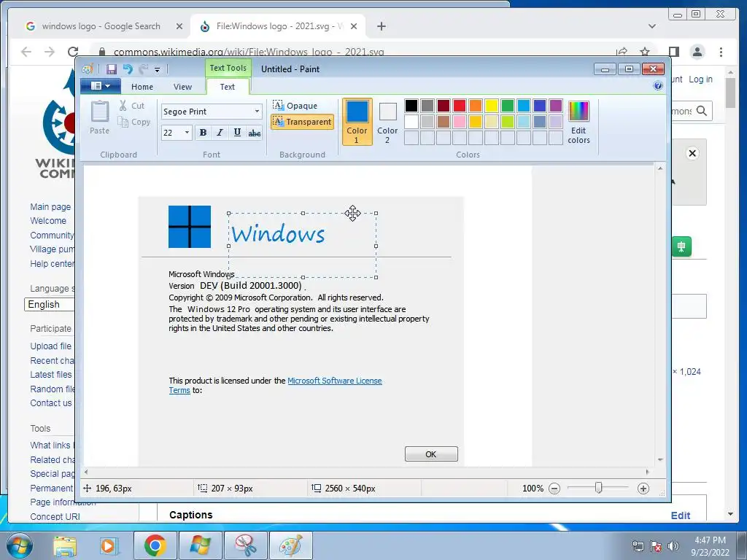Click the Save icon in Paint's quick access toolbar
The image size is (747, 560).
click(111, 69)
